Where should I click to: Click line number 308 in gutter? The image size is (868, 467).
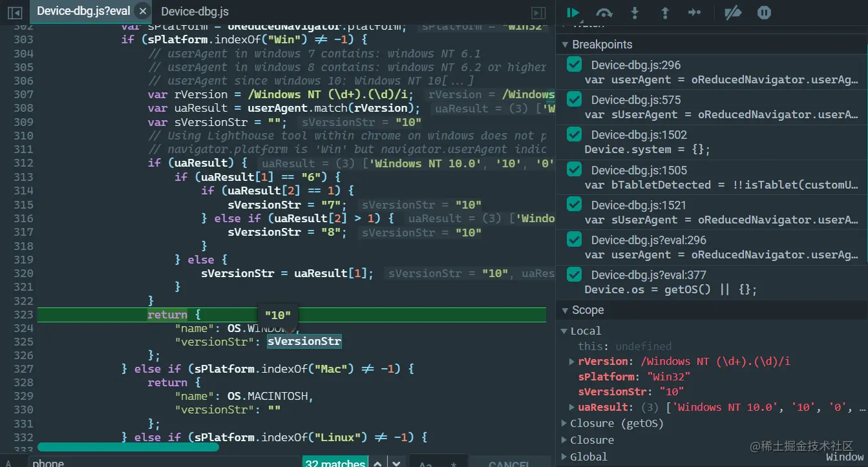coord(23,108)
